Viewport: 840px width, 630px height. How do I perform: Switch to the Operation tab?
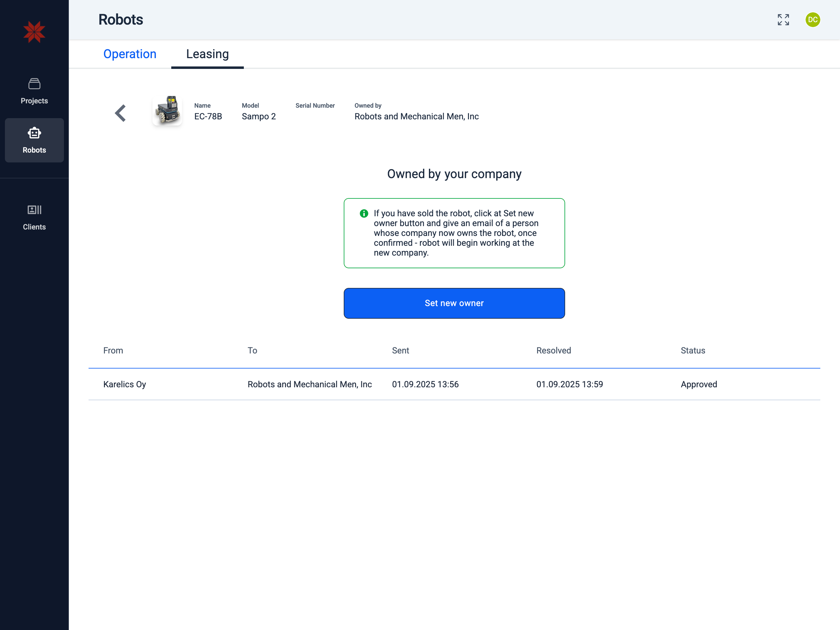(x=130, y=54)
